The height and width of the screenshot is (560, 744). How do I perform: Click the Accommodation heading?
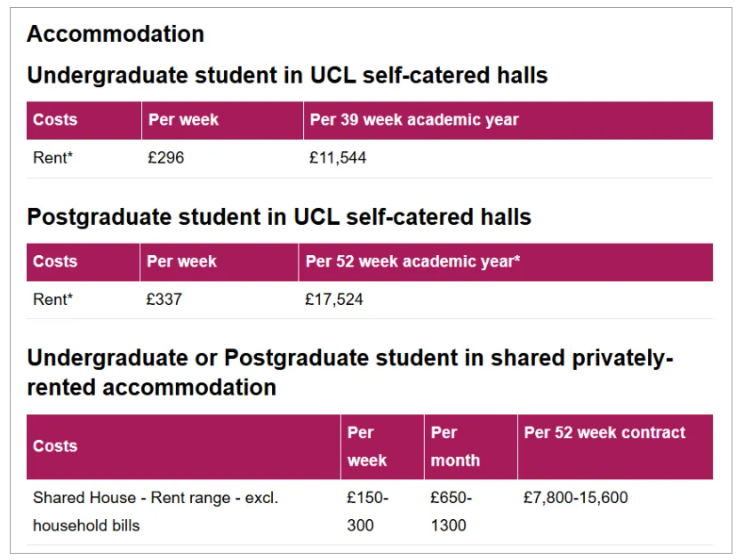pyautogui.click(x=116, y=34)
